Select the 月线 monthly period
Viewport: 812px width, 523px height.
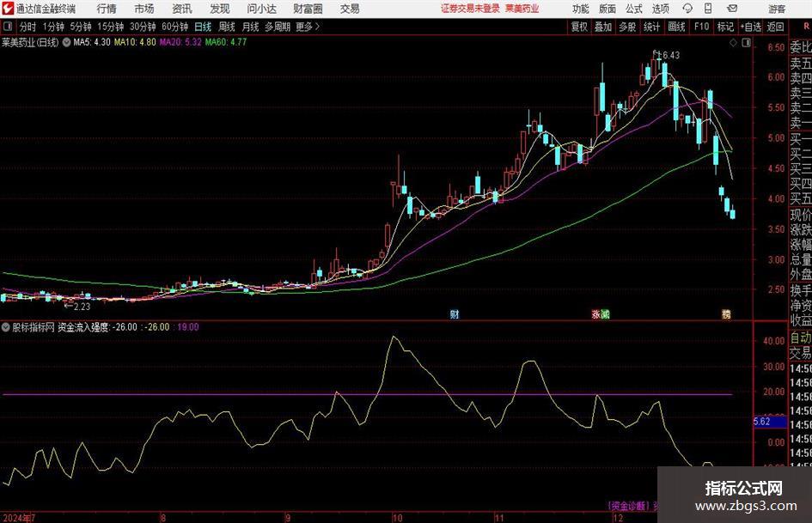click(x=250, y=27)
